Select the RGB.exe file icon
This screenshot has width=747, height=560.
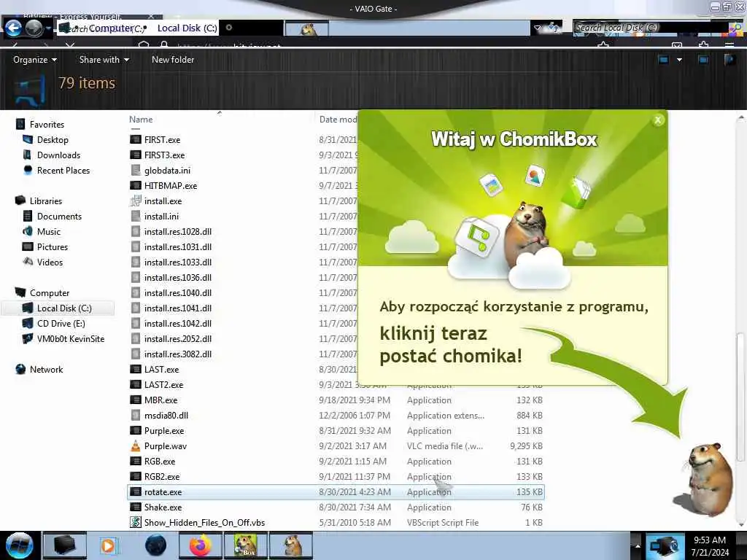pyautogui.click(x=135, y=461)
